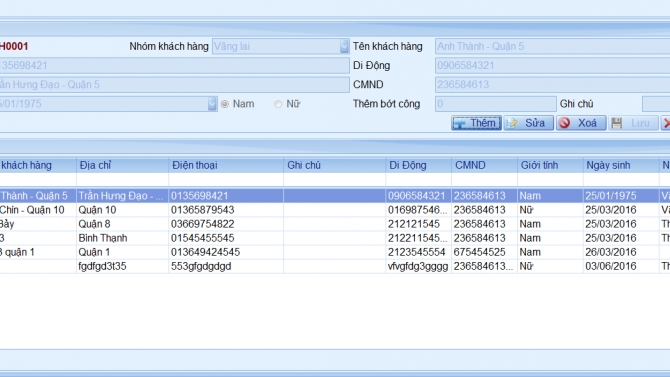The width and height of the screenshot is (670, 377).
Task: Click the Xoá delete prohibition icon
Action: coord(564,123)
